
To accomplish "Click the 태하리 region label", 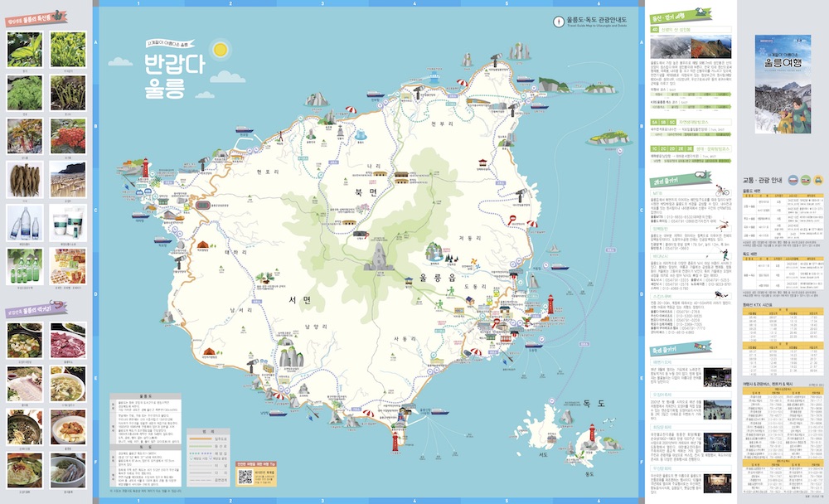I will tap(235, 252).
